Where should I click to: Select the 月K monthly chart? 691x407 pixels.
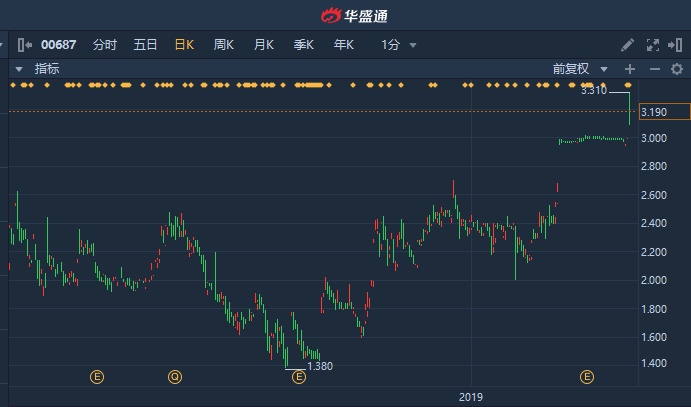pyautogui.click(x=263, y=45)
